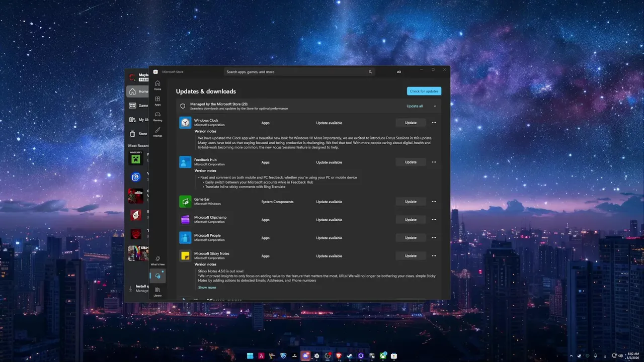Open more options for Feedback Hub
This screenshot has height=362, width=644.
[434, 162]
